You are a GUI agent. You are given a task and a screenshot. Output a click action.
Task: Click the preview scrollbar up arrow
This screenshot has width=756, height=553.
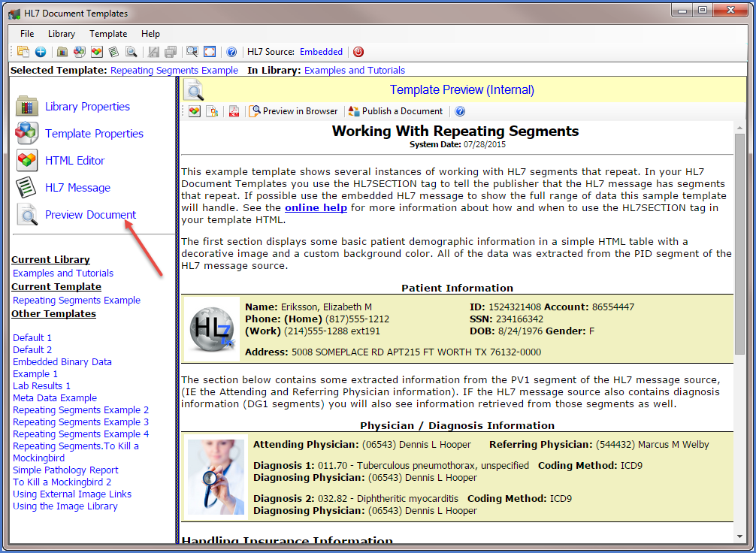(739, 128)
